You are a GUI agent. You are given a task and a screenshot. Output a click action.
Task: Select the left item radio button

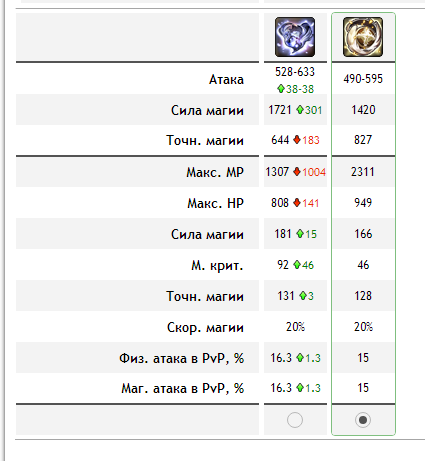coord(295,420)
